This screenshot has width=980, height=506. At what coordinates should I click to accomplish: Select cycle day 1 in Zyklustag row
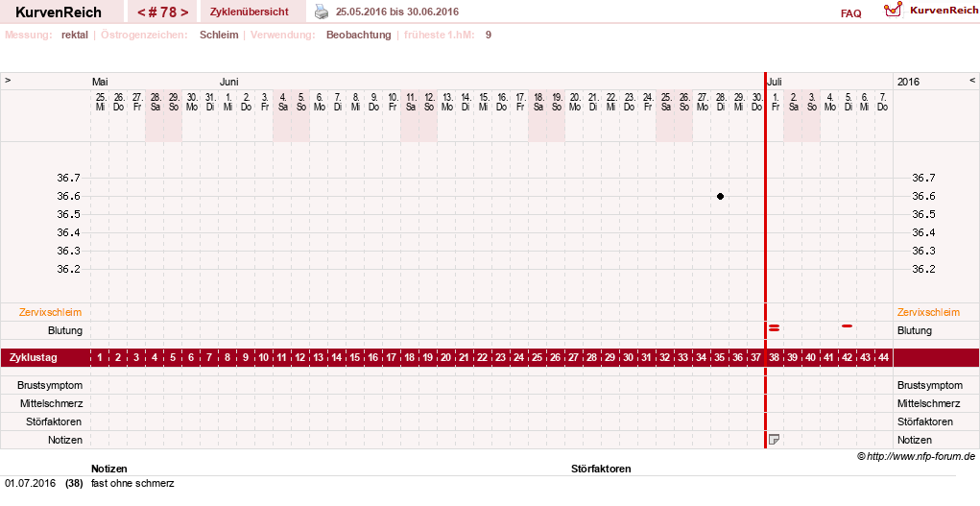click(100, 357)
